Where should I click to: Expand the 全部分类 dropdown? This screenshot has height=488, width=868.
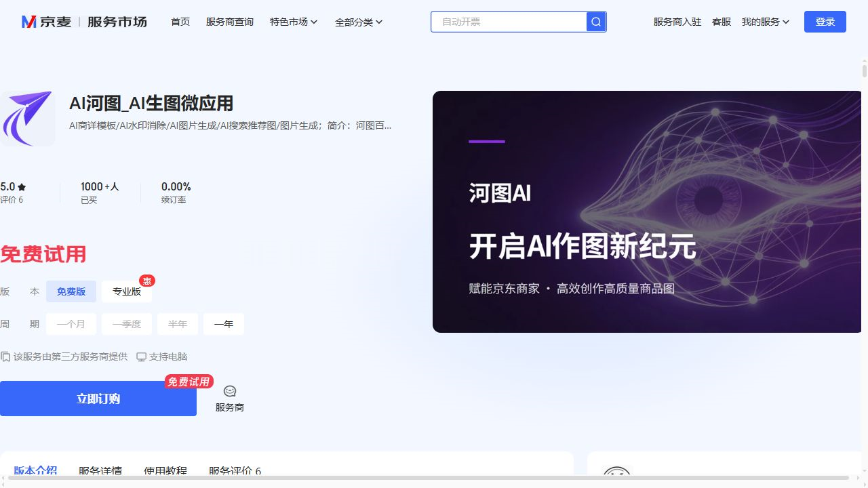click(359, 22)
